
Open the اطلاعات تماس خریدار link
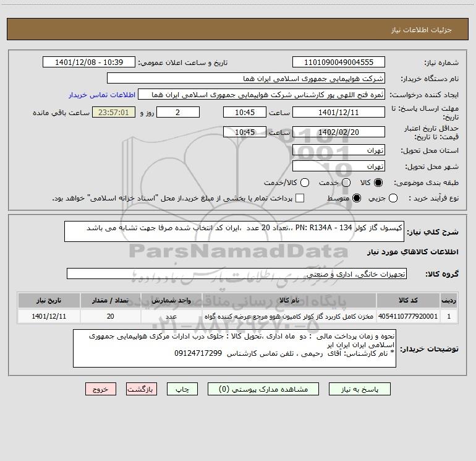click(102, 95)
